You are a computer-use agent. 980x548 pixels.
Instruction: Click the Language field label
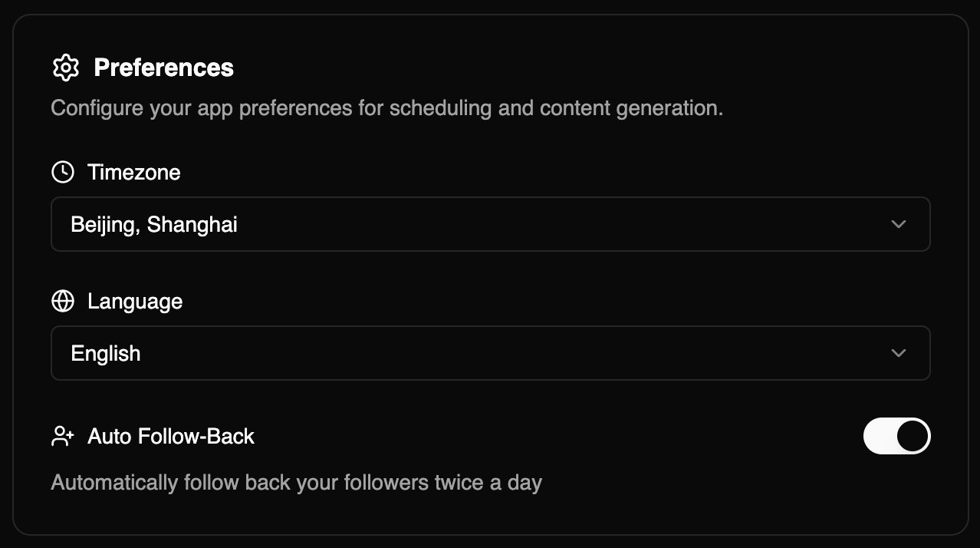[135, 301]
